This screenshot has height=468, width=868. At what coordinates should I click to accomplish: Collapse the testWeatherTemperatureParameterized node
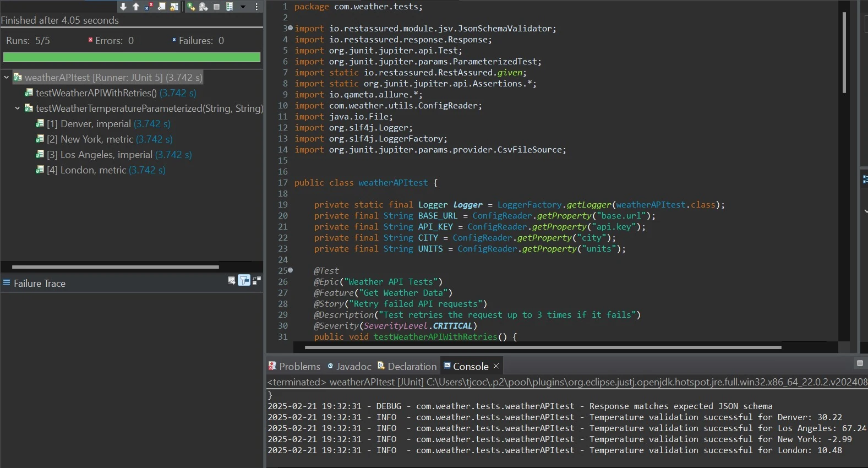(18, 108)
